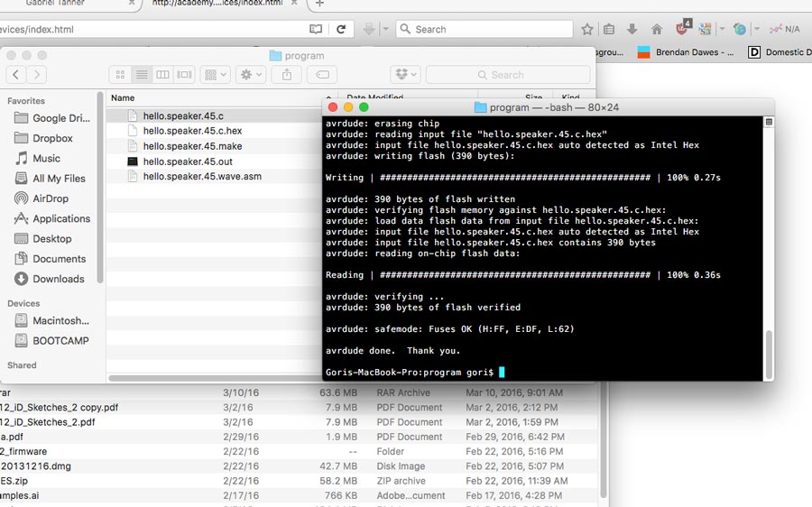Switch Finder to icon view

pyautogui.click(x=120, y=75)
